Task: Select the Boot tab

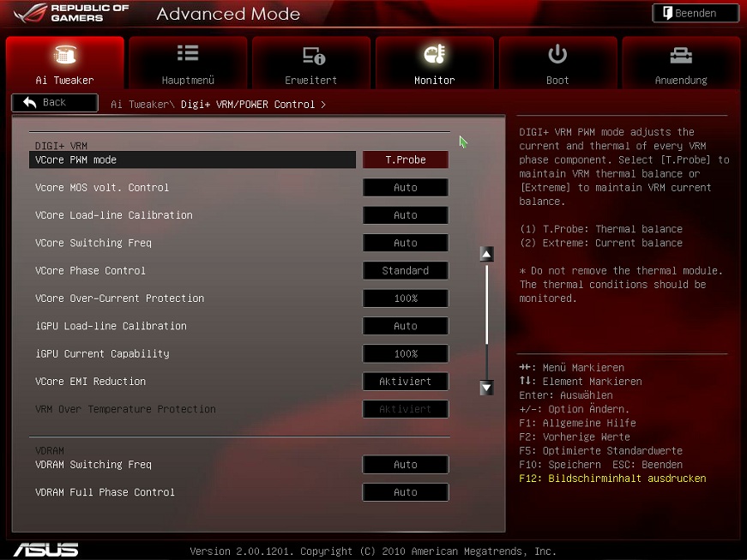Action: 557,63
